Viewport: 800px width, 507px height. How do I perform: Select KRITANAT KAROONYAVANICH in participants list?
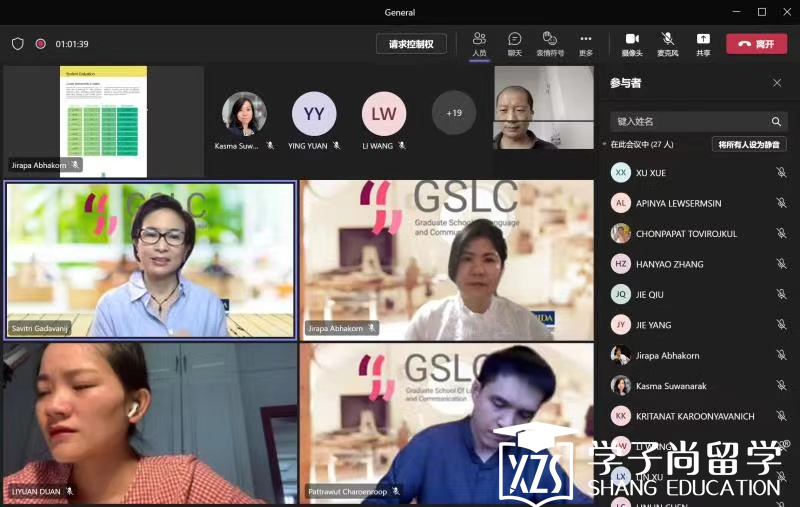click(699, 416)
